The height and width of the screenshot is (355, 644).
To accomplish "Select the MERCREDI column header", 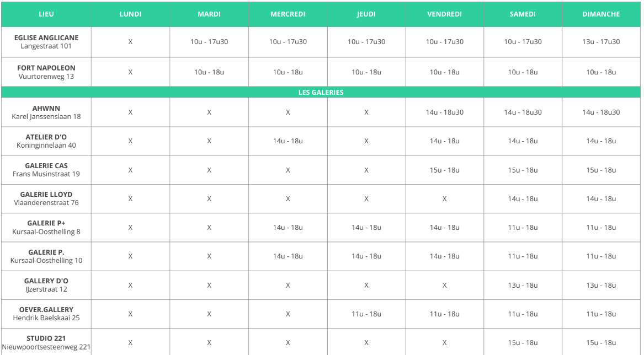I will (288, 14).
